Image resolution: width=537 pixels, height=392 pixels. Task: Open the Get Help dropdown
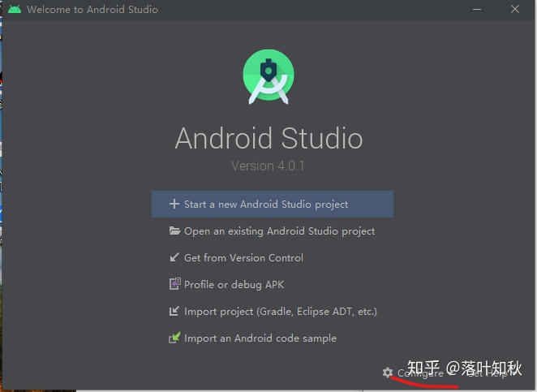(492, 373)
